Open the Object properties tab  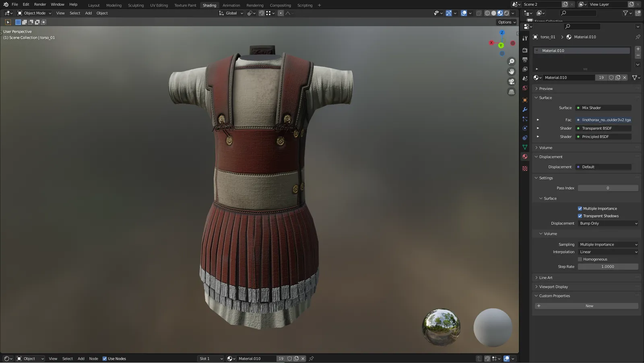525,100
